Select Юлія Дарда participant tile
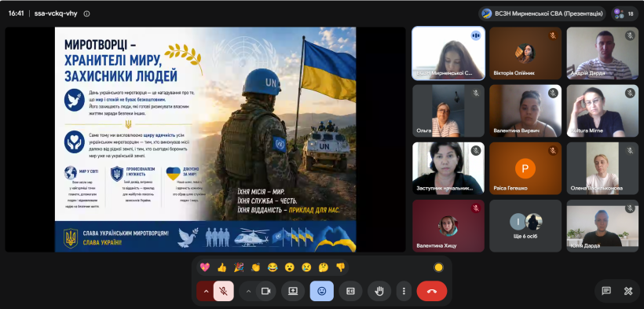Screen dimensions: 644x309 coord(602,226)
